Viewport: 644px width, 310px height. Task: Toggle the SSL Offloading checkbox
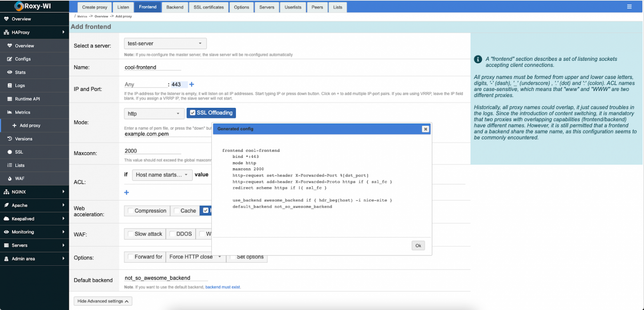tap(193, 113)
